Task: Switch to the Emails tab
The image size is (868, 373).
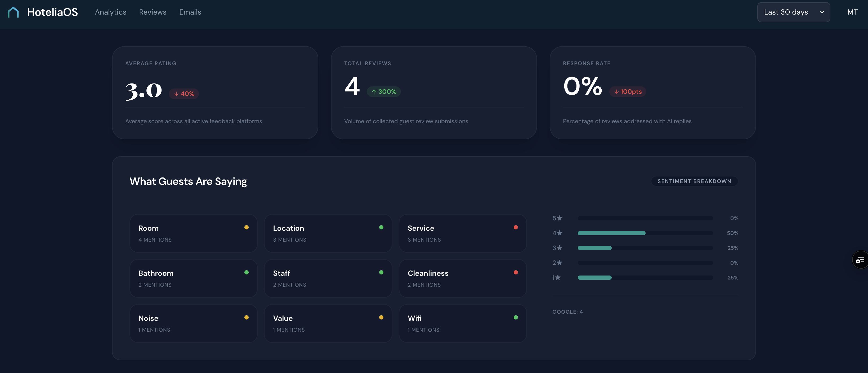Action: point(190,12)
